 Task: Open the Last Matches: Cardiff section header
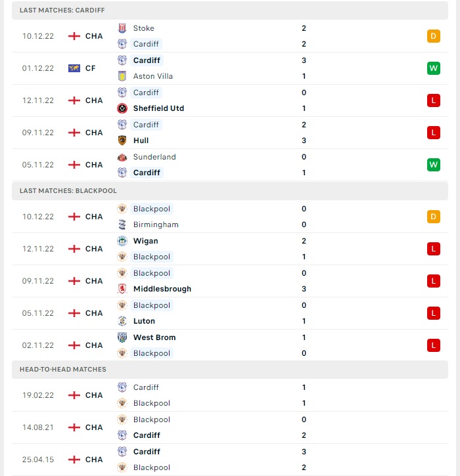[230, 11]
